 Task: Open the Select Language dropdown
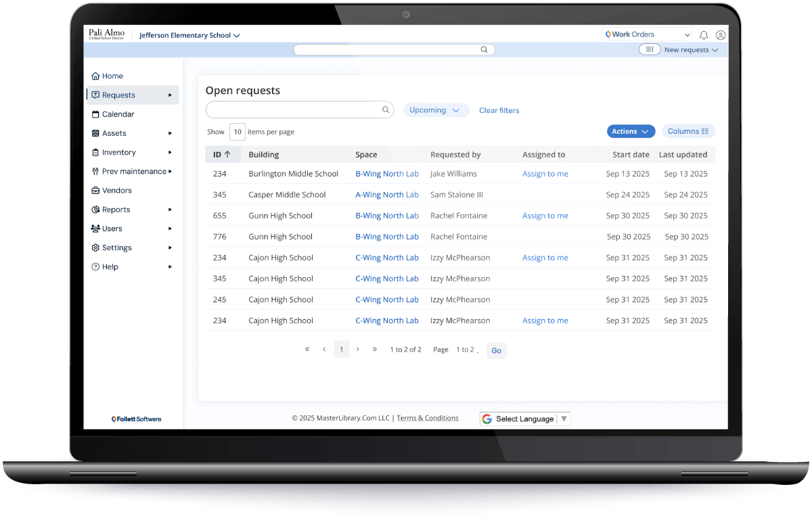526,419
